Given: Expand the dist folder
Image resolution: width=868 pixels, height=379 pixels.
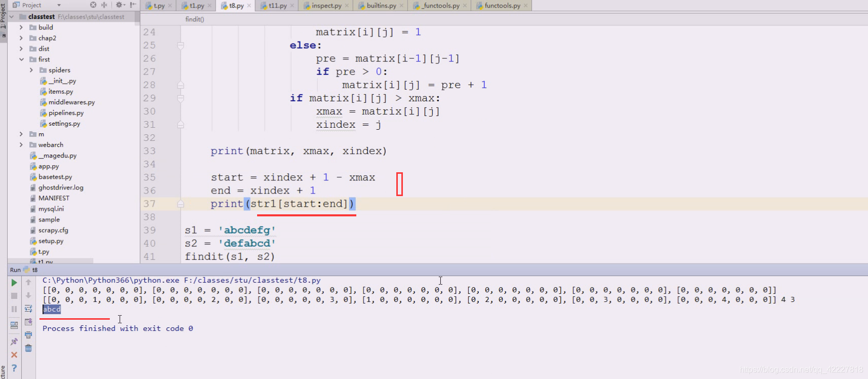Looking at the screenshot, I should [21, 49].
